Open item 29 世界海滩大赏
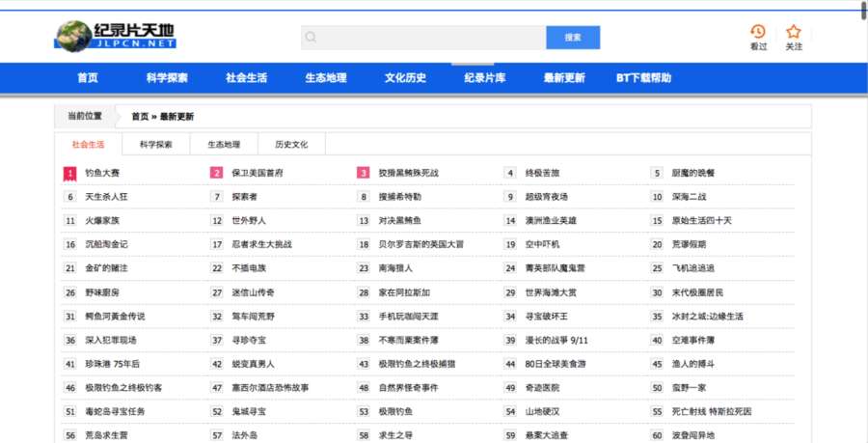 coord(552,292)
